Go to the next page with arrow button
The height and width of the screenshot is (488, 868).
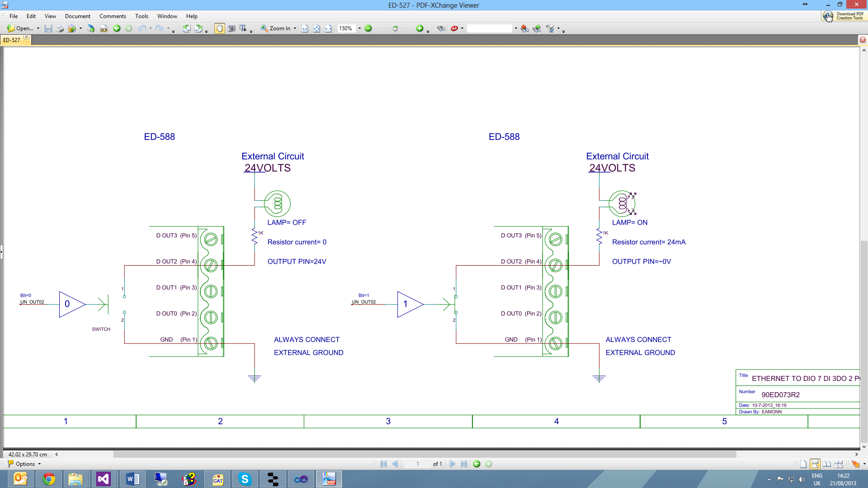tap(453, 464)
